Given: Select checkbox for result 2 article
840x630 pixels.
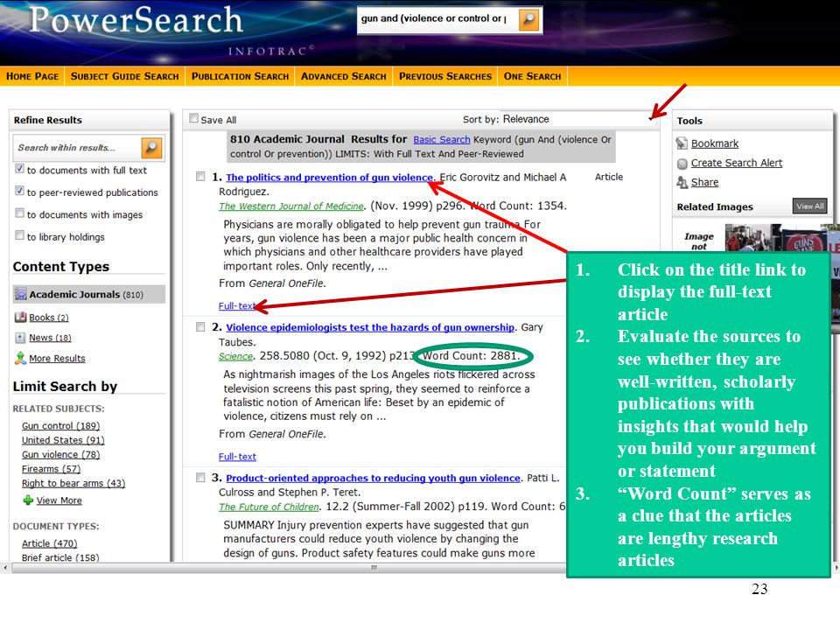Looking at the screenshot, I should [200, 326].
